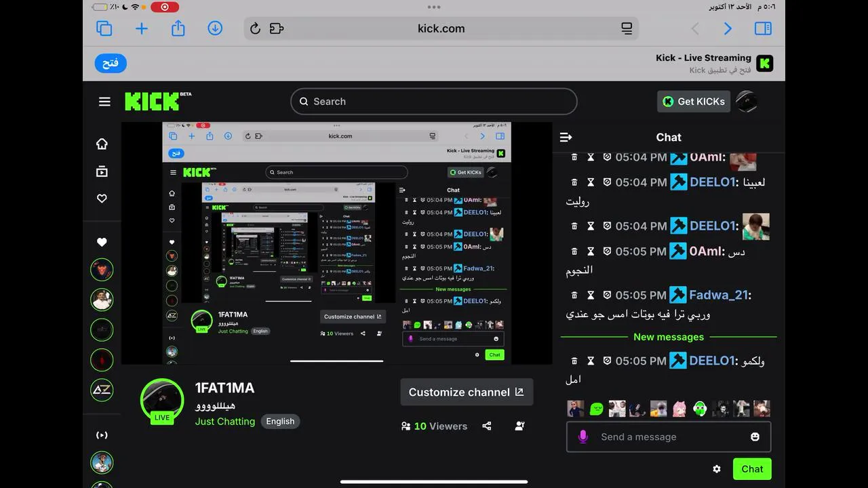Tap the Safari share icon
This screenshot has width=868, height=488.
[x=178, y=28]
